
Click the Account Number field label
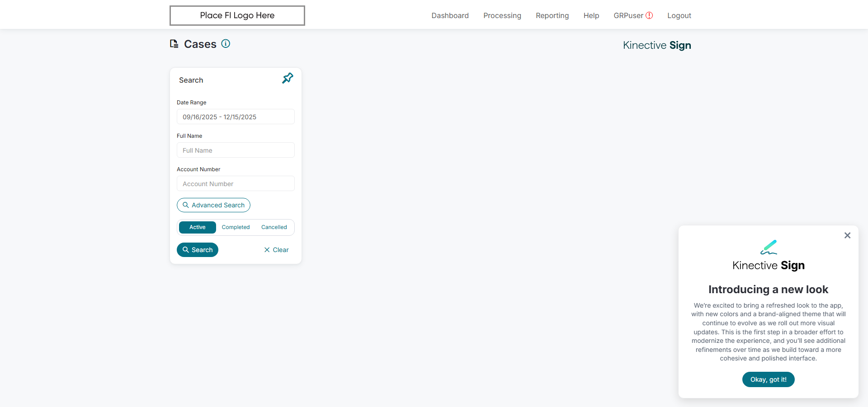198,169
